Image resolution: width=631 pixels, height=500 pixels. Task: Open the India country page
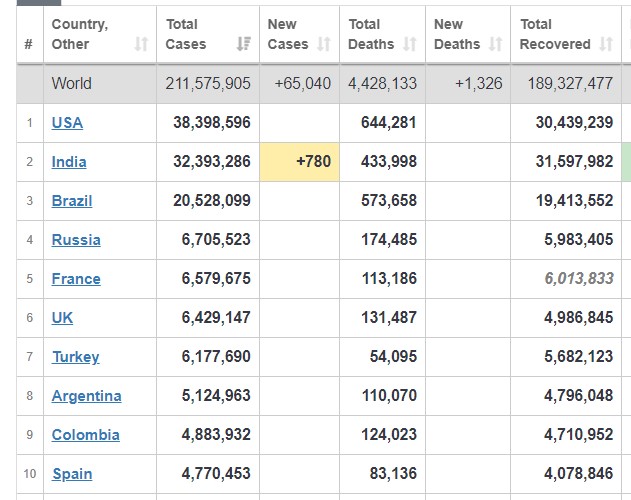pos(69,162)
